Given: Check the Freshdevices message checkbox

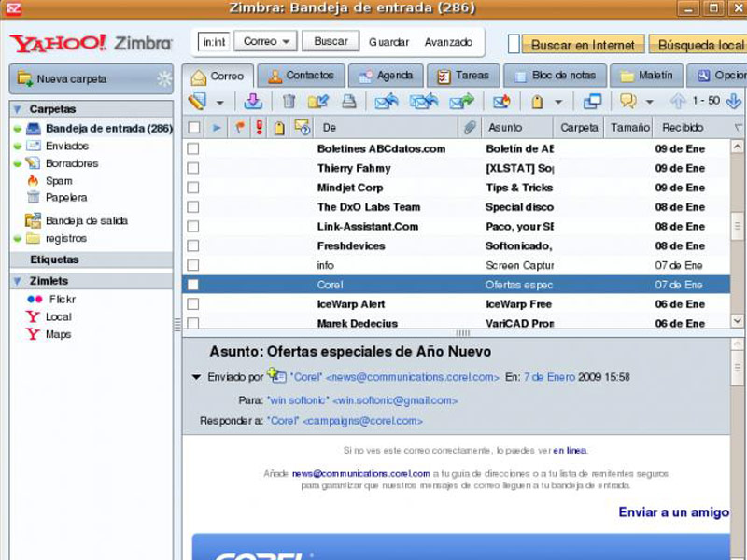Looking at the screenshot, I should (193, 246).
